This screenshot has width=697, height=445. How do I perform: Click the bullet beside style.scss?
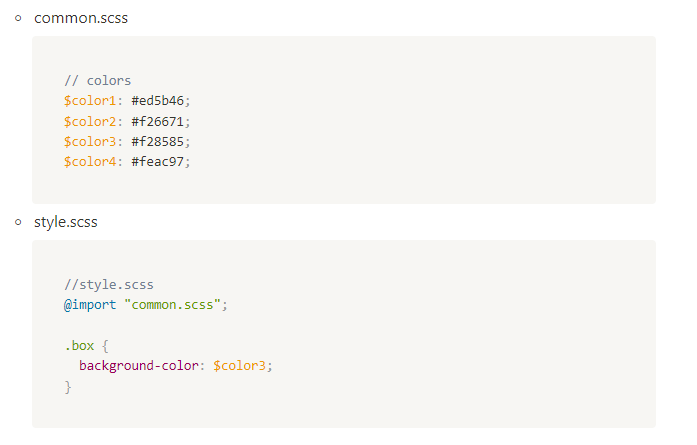click(18, 222)
